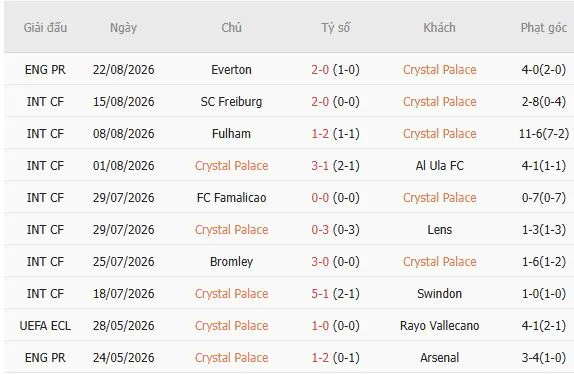Open Al Ula FC away team
The height and width of the screenshot is (374, 574).
point(439,165)
